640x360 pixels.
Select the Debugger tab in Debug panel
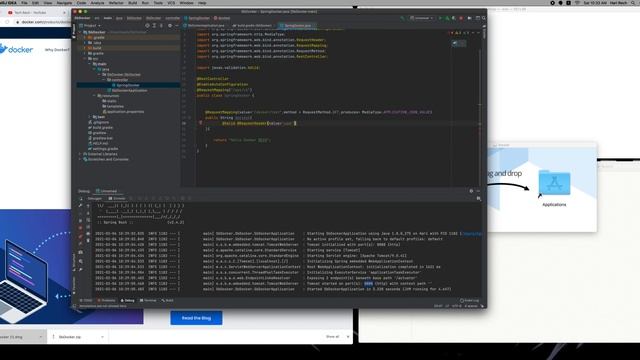coord(94,198)
